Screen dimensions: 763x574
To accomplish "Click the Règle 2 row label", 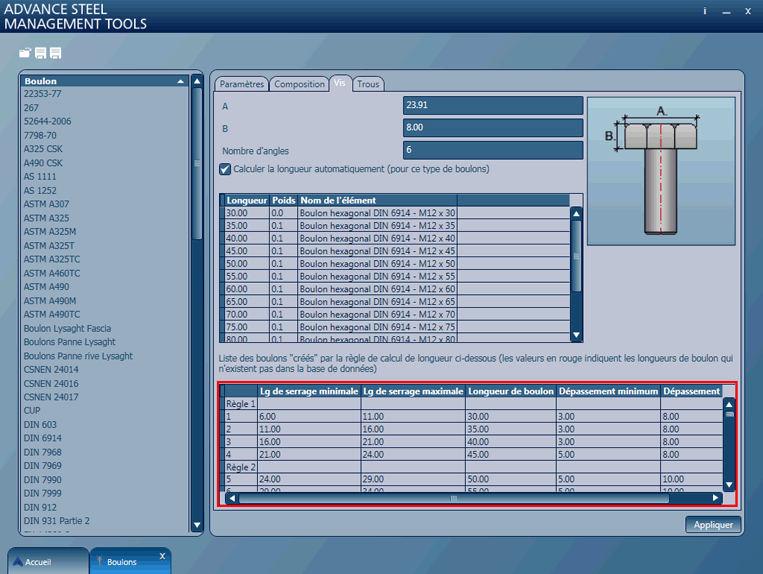I will (240, 467).
